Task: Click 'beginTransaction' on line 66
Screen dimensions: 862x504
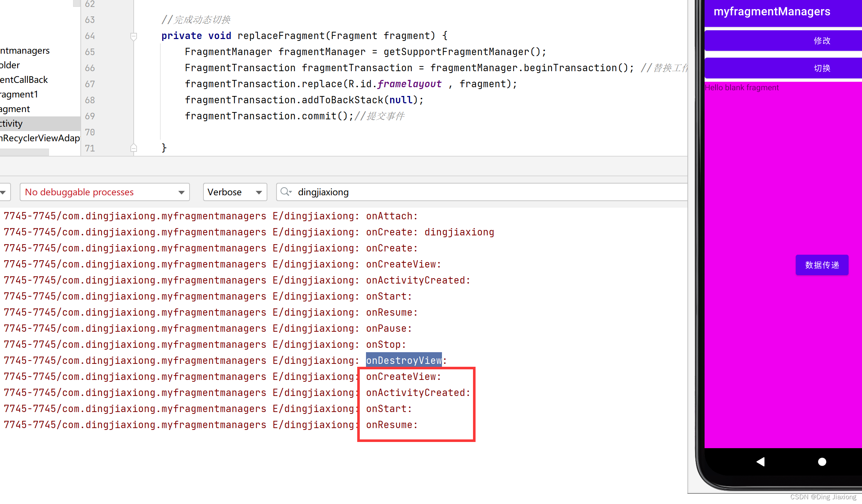Action: point(571,68)
